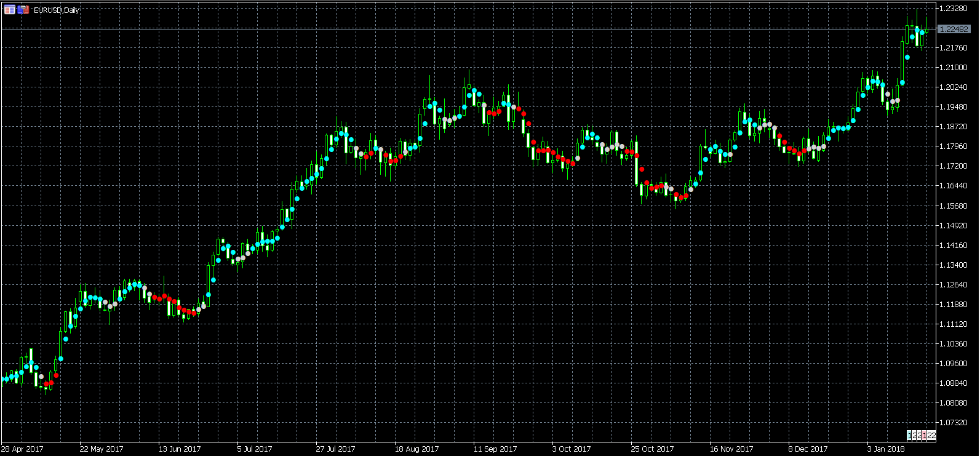Select the 1.17200 level on price axis
The image size is (980, 456).
tap(954, 166)
